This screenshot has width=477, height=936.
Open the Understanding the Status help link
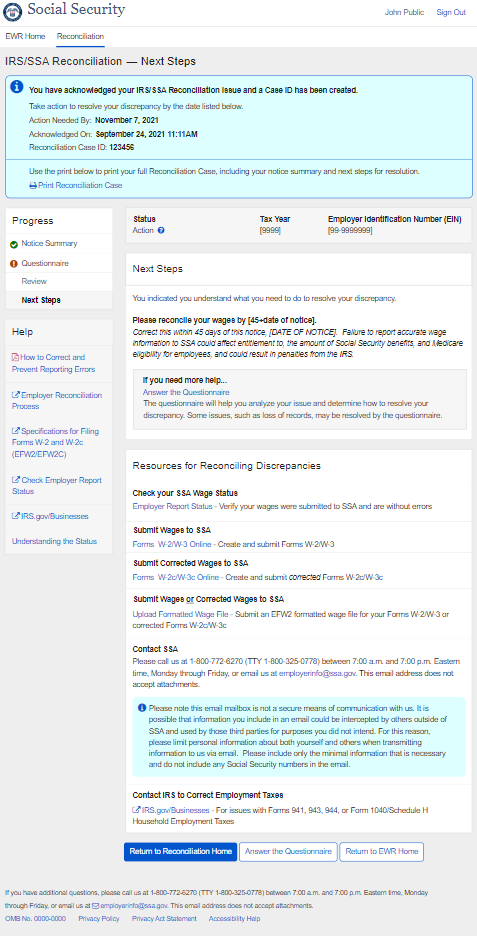tap(54, 541)
